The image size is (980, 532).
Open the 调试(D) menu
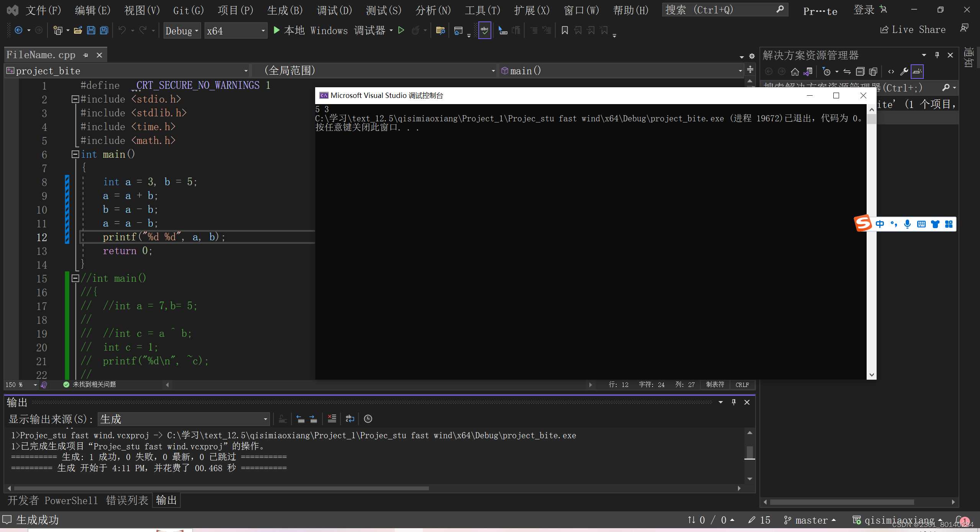tap(334, 10)
